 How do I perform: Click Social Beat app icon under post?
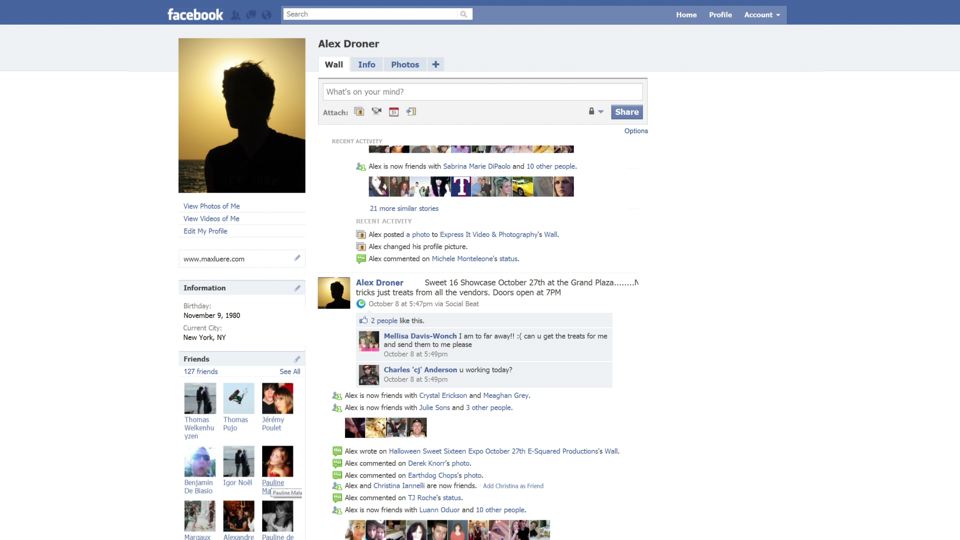[361, 304]
